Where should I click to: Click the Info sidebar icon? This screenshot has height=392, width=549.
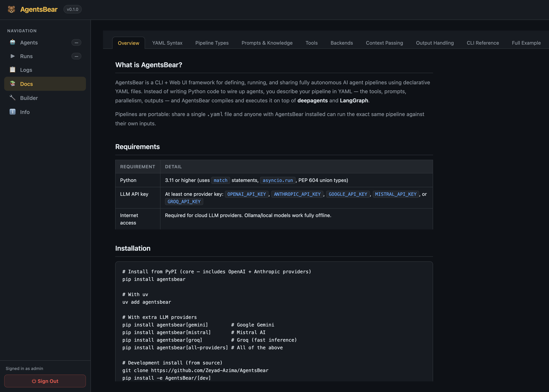coord(12,112)
